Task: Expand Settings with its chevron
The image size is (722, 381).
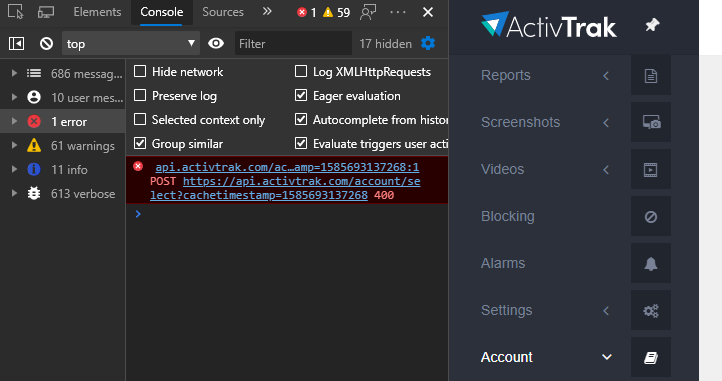Action: 606,311
